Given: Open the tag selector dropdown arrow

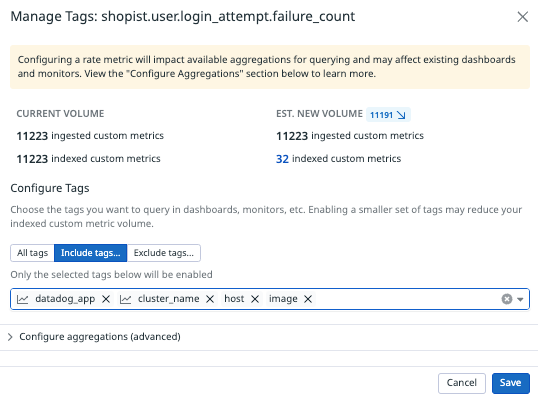Looking at the screenshot, I should [520, 300].
